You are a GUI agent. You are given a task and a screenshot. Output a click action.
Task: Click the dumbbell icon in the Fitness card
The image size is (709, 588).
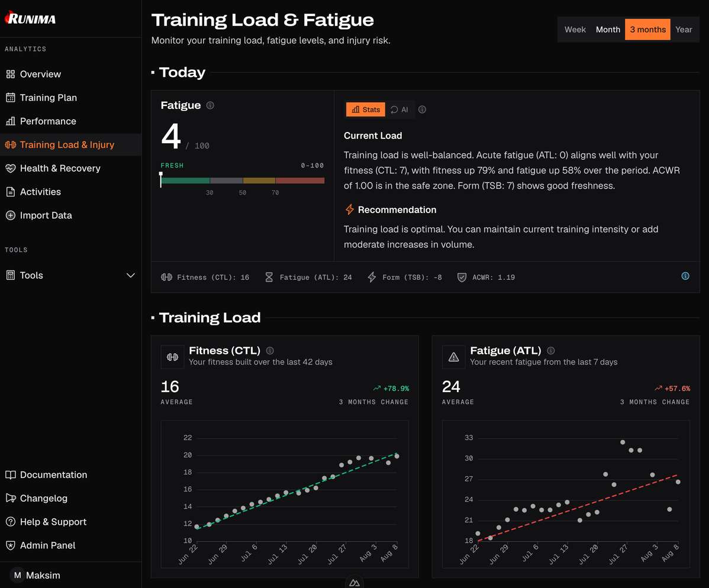pos(172,357)
